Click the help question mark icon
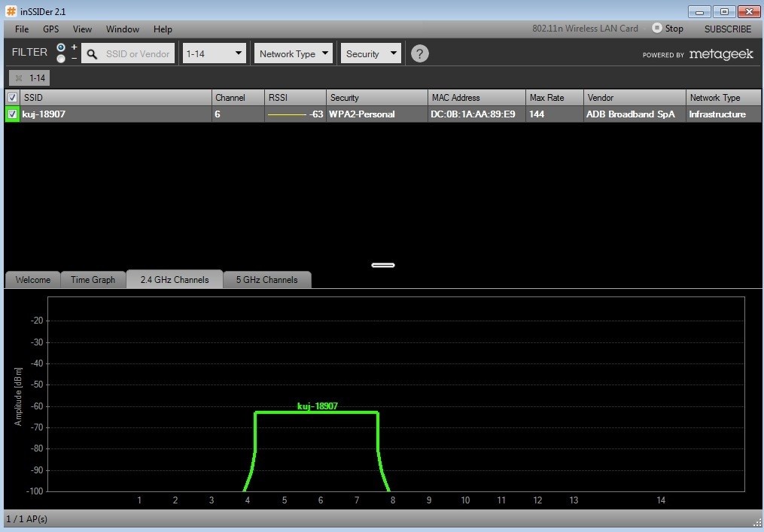 tap(420, 53)
